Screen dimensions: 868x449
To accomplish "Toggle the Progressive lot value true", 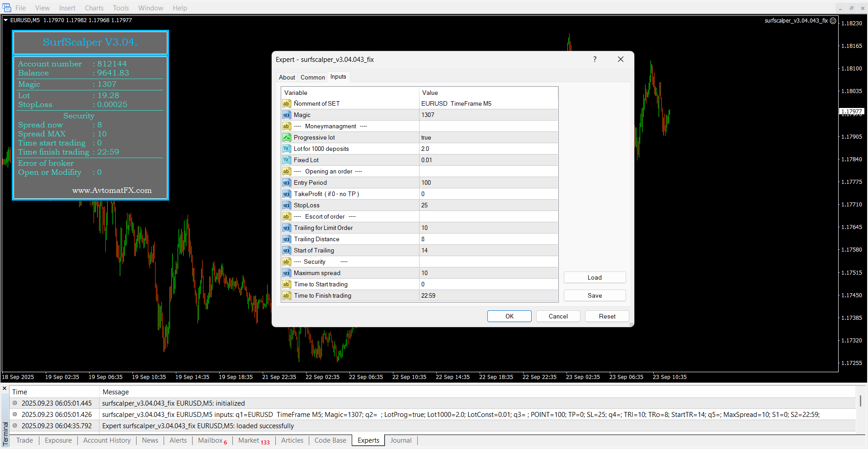I will 488,137.
